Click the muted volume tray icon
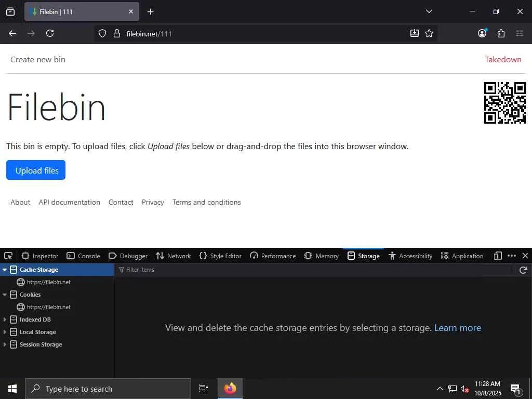 pos(464,389)
